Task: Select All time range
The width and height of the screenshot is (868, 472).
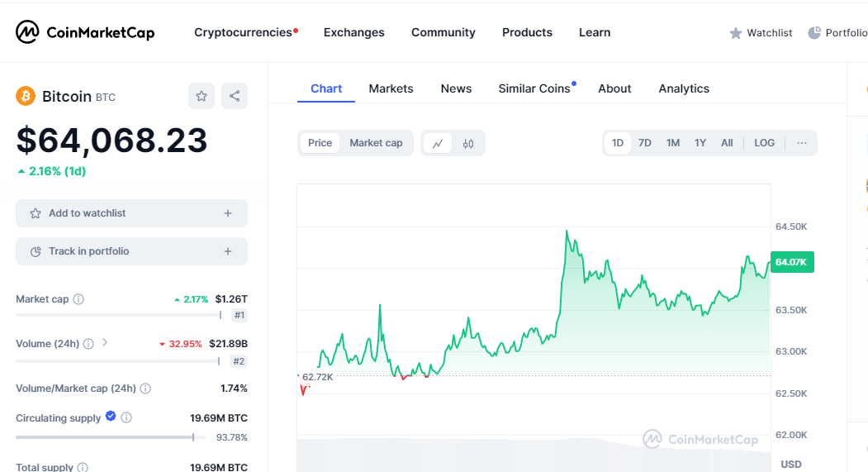Action: click(x=727, y=143)
